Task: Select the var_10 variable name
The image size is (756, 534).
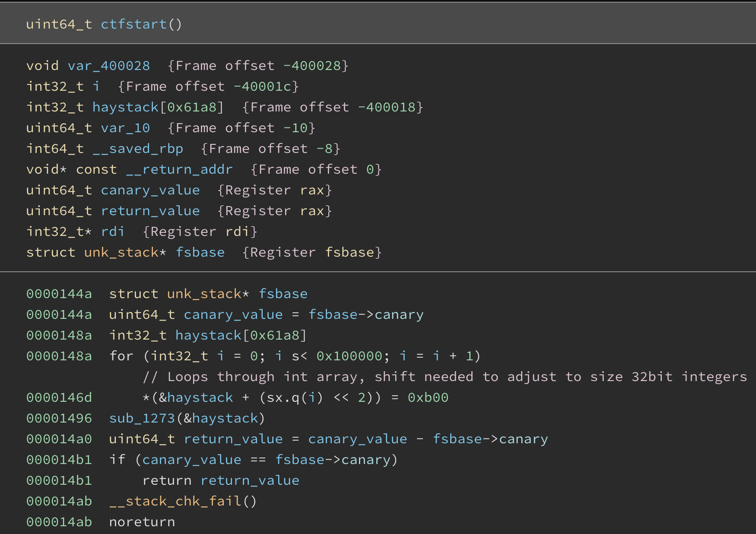Action: click(125, 128)
